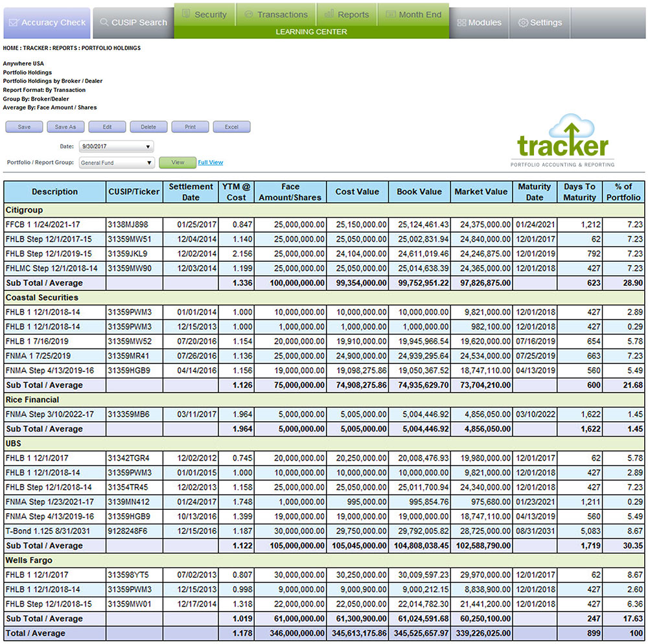Viewport: 648px width, 644px height.
Task: Click the Transactions tab icon
Action: 249,14
